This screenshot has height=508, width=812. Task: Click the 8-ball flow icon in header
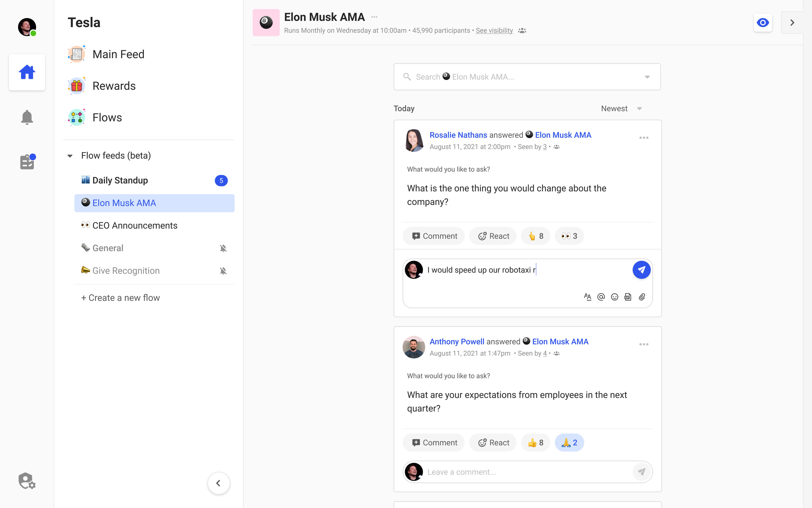pos(266,23)
